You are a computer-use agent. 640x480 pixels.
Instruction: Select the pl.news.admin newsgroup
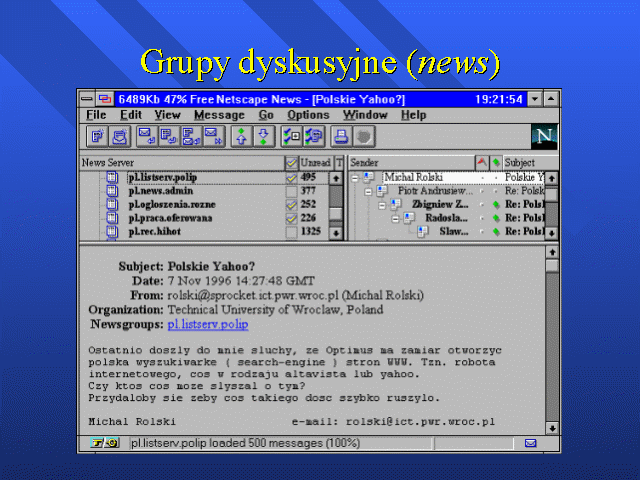161,191
